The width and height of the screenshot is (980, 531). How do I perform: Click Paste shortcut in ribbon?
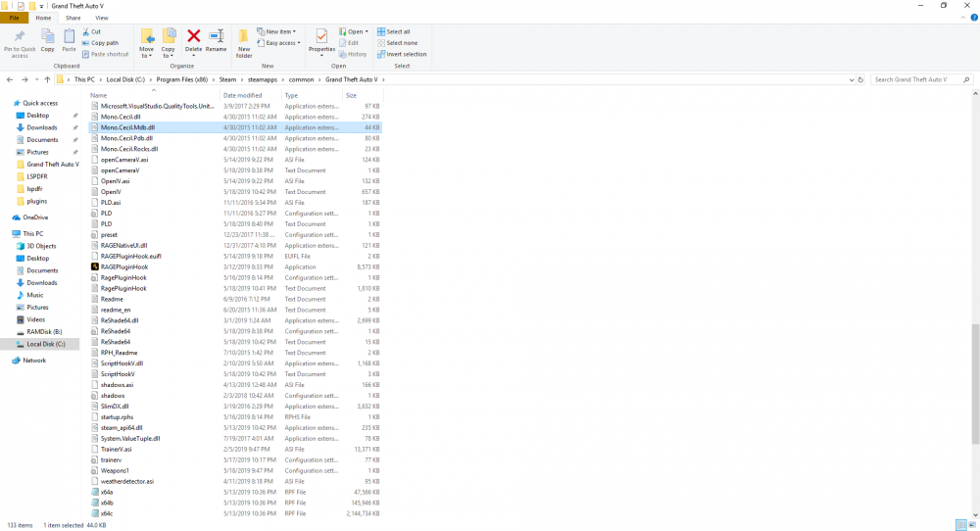point(105,54)
